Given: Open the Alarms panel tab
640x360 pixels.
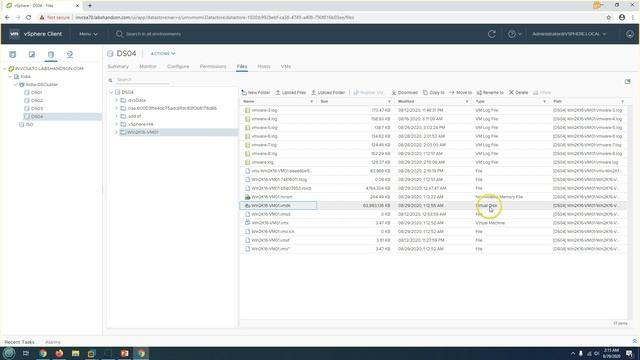Looking at the screenshot, I should pos(53,342).
